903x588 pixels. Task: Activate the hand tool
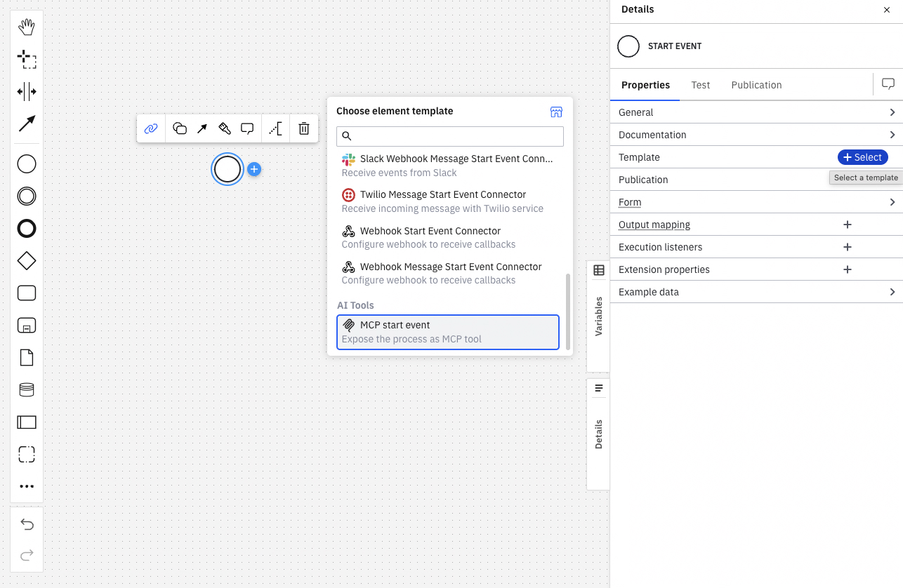click(27, 27)
